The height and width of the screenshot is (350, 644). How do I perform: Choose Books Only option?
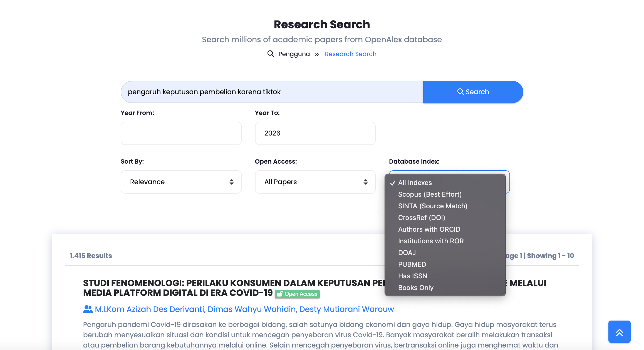pyautogui.click(x=415, y=288)
